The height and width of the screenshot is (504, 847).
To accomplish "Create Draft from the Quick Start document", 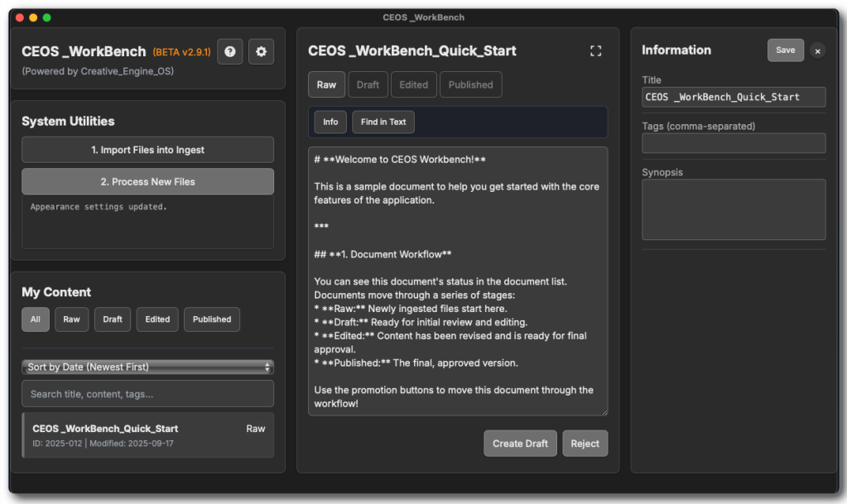I will point(520,443).
